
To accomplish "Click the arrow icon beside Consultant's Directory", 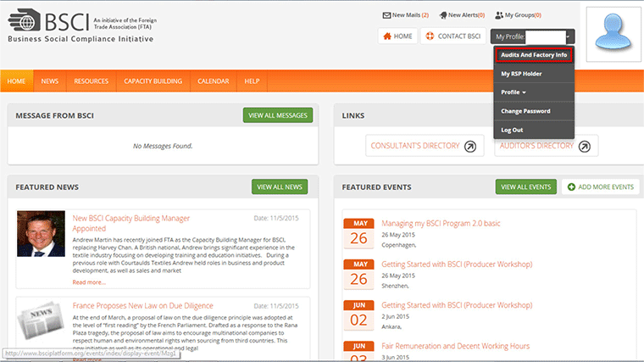I will [x=470, y=147].
